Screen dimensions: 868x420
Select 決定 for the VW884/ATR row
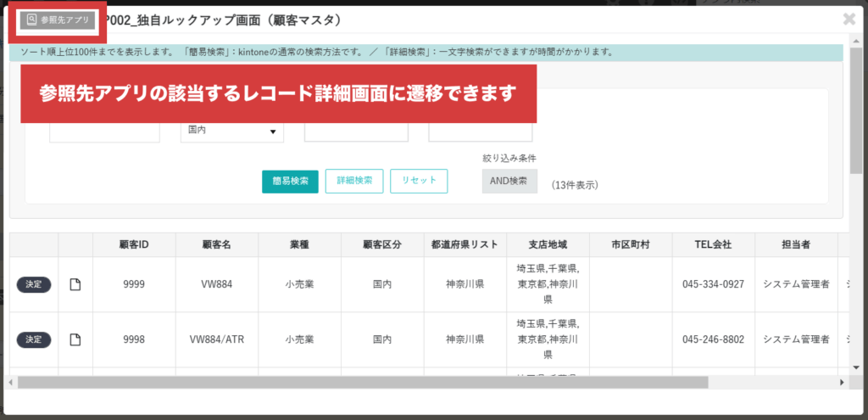(x=34, y=339)
